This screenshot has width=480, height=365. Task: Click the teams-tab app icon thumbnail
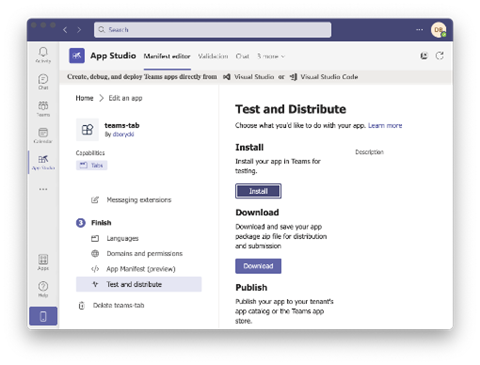[x=87, y=129]
